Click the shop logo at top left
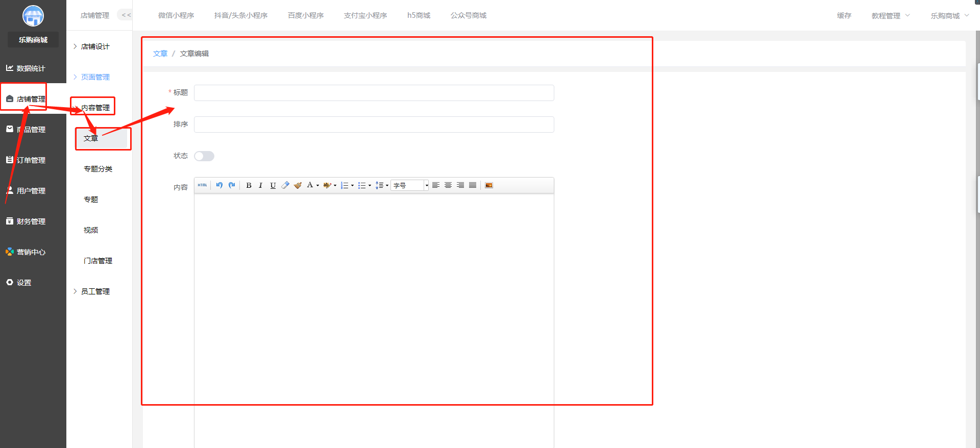Image resolution: width=980 pixels, height=448 pixels. (x=33, y=16)
